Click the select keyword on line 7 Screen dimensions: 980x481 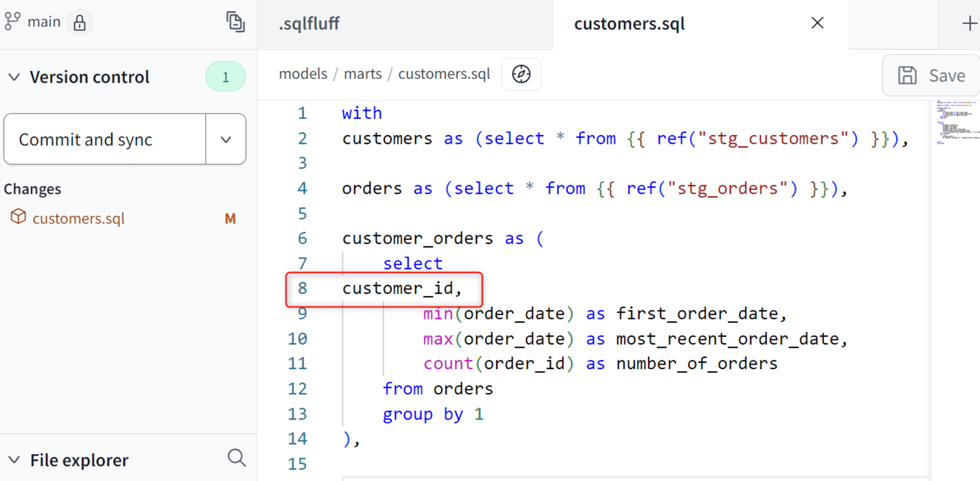(413, 264)
